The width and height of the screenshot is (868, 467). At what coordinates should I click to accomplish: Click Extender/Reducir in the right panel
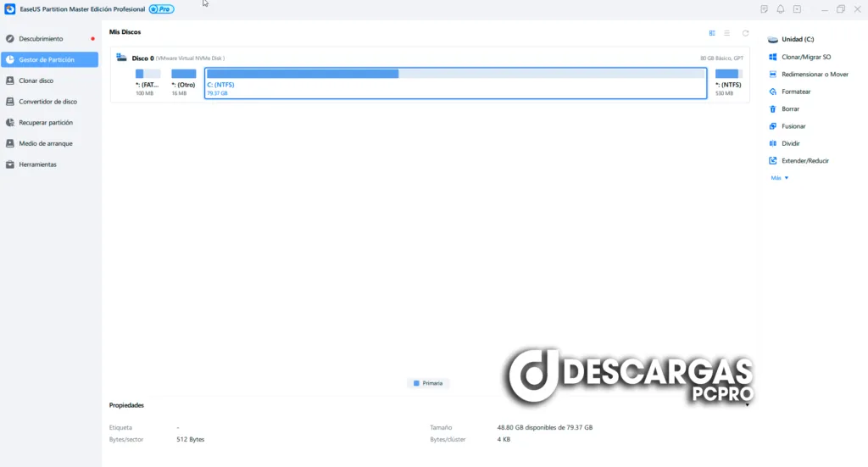pos(804,161)
